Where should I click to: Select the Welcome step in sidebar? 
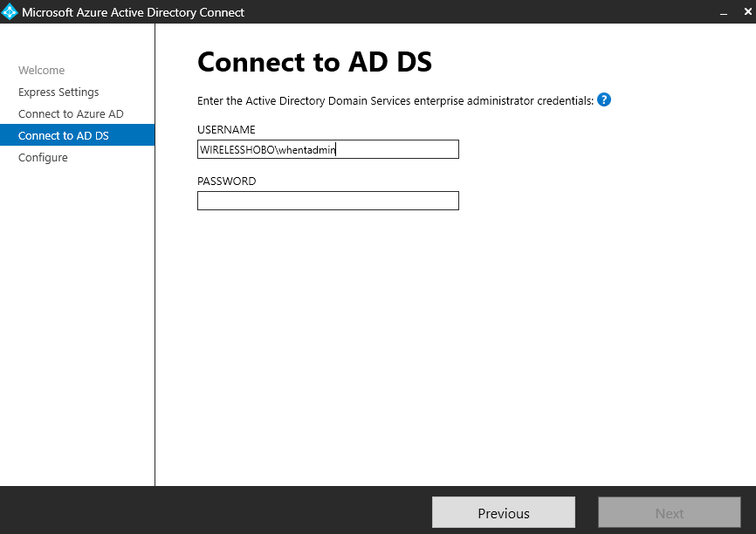tap(41, 71)
